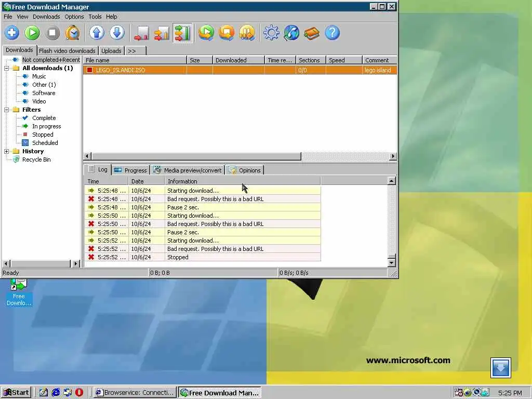
Task: Open the Options menu
Action: pyautogui.click(x=74, y=17)
